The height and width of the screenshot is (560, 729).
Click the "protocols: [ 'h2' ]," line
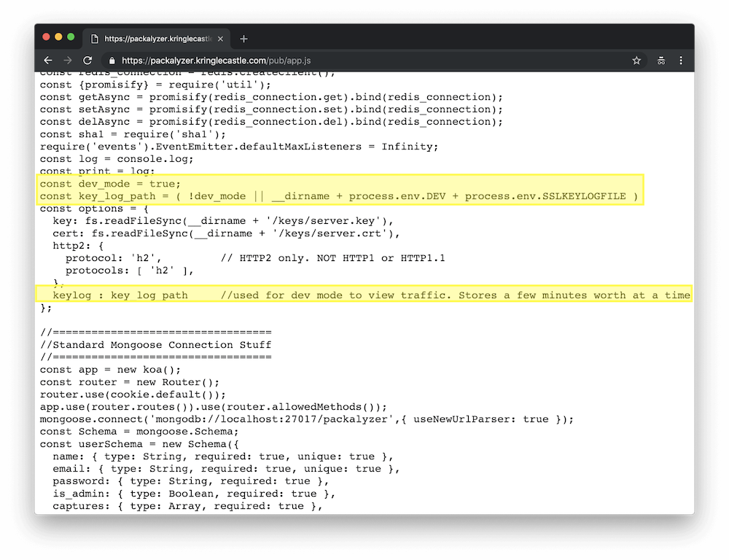pyautogui.click(x=129, y=271)
